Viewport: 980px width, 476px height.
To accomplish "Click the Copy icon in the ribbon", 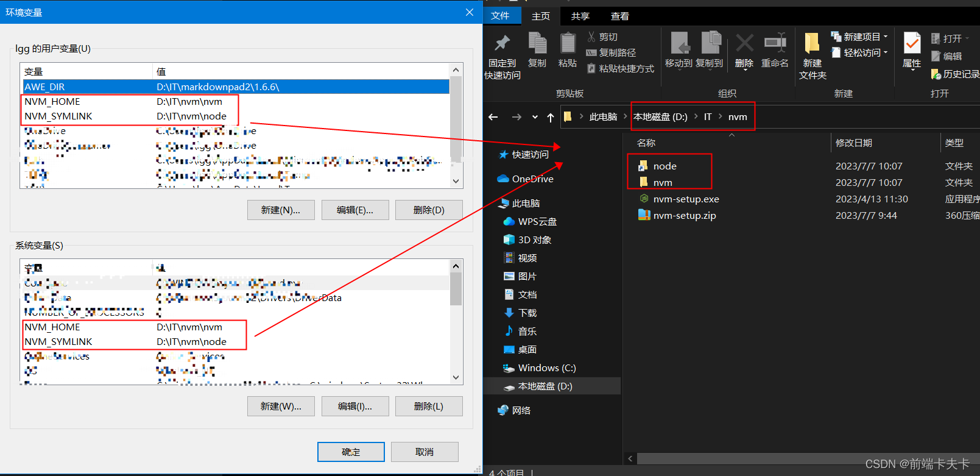I will (537, 43).
